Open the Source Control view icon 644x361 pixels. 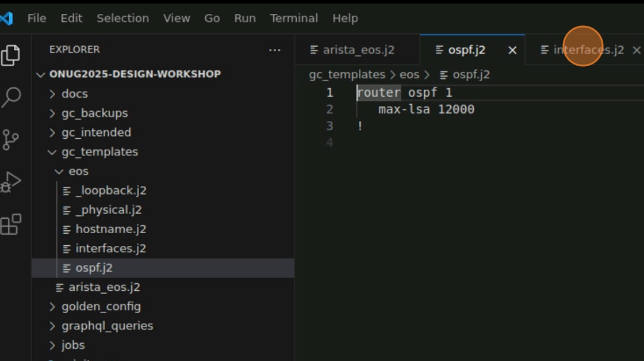click(x=10, y=139)
